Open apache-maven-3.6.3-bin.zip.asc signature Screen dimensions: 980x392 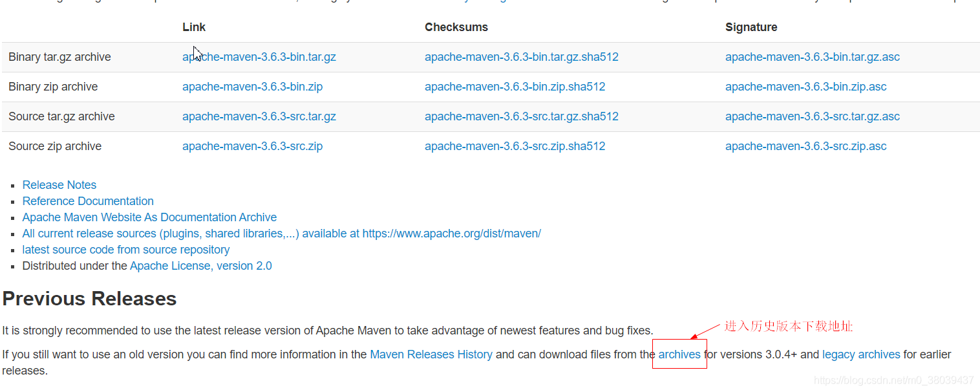tap(806, 87)
